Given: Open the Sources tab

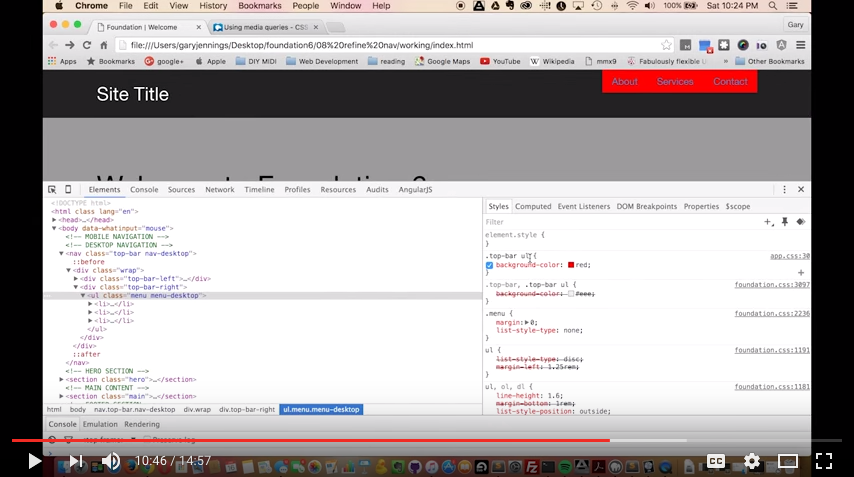Looking at the screenshot, I should (181, 189).
